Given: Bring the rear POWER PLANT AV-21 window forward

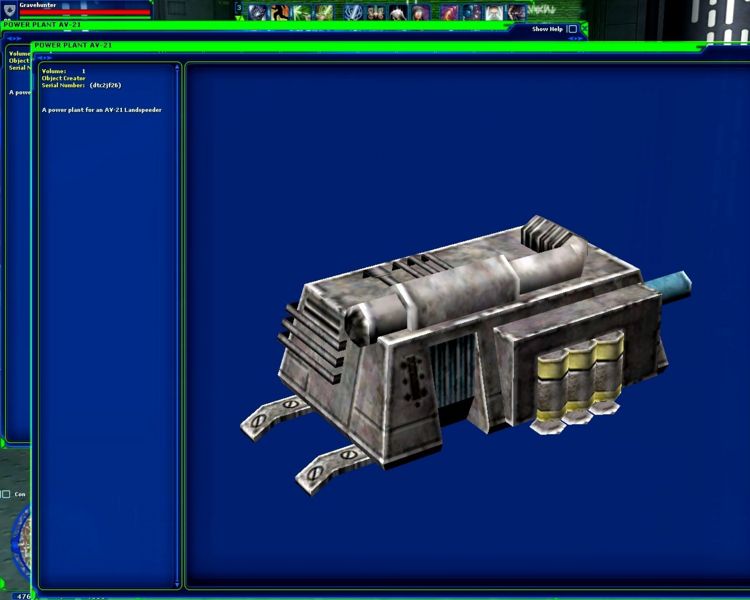Looking at the screenshot, I should pyautogui.click(x=200, y=24).
